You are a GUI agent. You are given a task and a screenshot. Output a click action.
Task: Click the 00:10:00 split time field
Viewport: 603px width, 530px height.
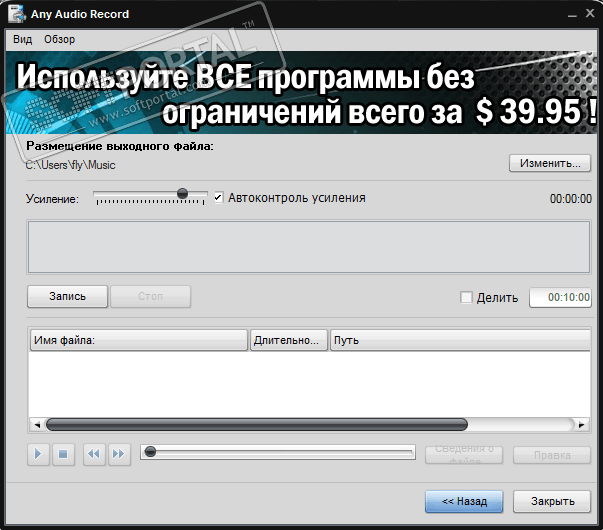tap(560, 297)
